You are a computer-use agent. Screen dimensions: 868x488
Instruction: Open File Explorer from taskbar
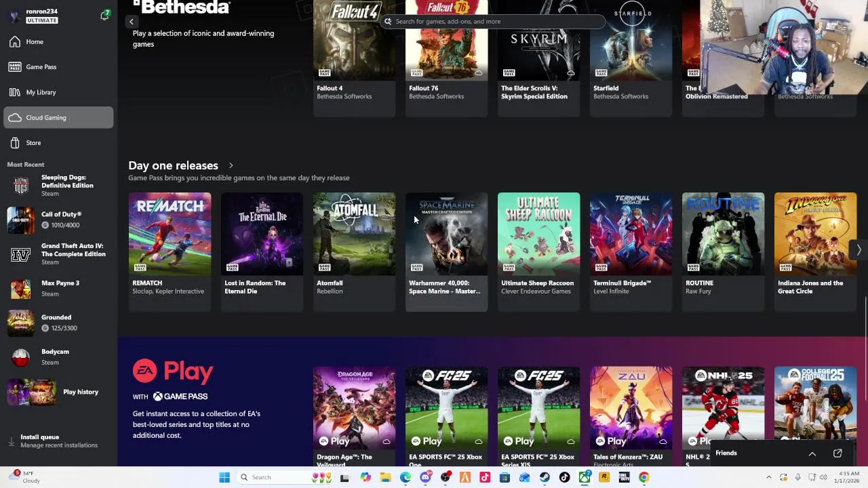coord(385,477)
